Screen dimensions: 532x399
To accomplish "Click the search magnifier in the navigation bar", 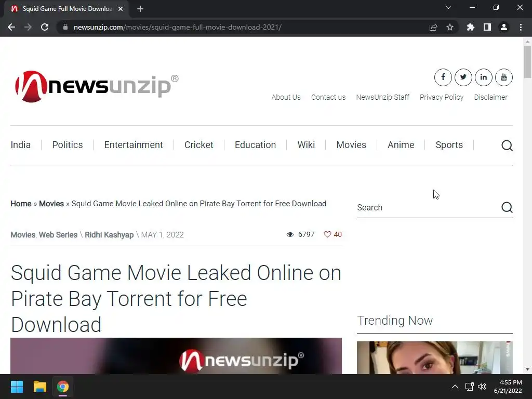I will (x=507, y=145).
